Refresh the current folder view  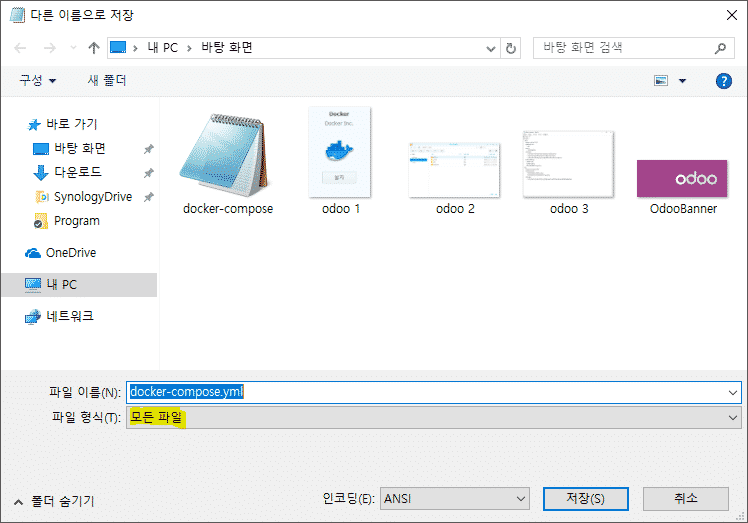tap(510, 48)
